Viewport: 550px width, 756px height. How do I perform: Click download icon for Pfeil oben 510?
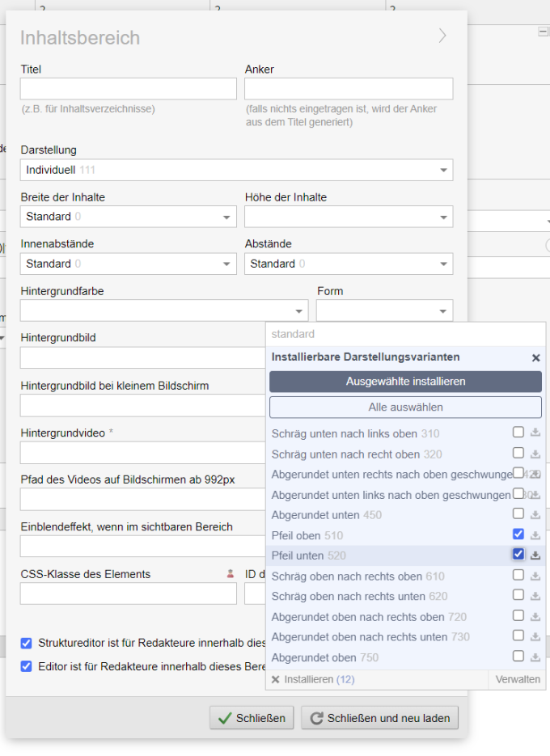point(535,534)
